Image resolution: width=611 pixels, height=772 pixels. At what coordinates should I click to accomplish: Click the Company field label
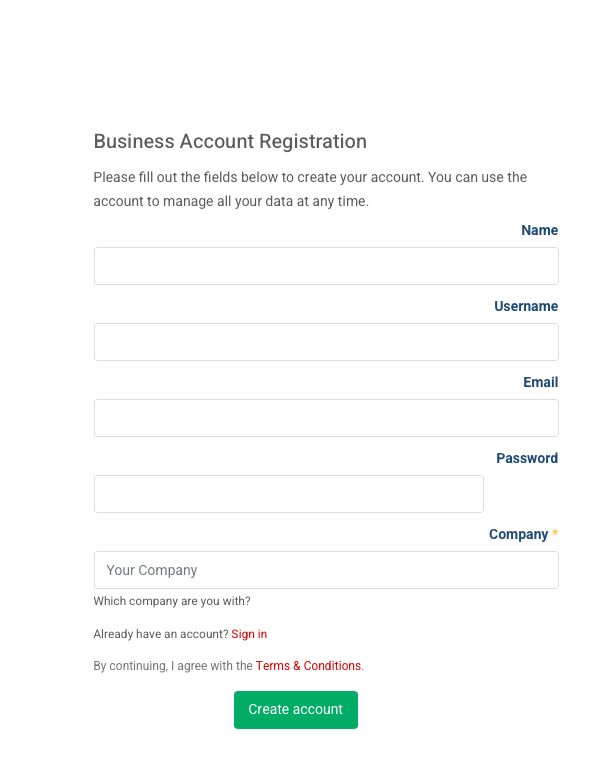coord(518,534)
